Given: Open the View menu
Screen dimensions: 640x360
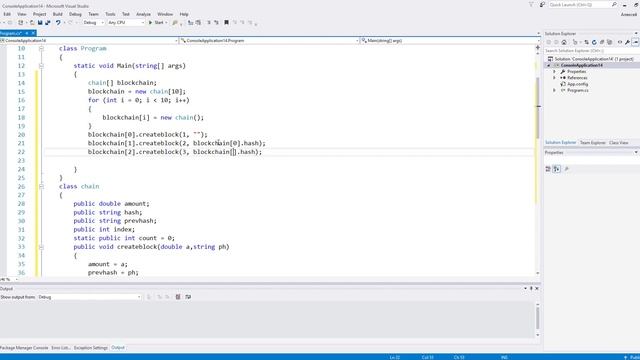Looking at the screenshot, I should pyautogui.click(x=22, y=14).
